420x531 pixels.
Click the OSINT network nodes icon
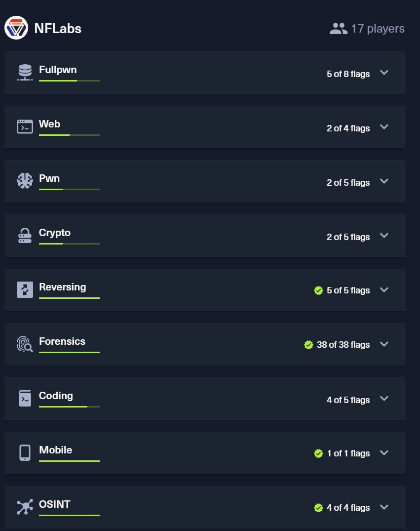[25, 507]
